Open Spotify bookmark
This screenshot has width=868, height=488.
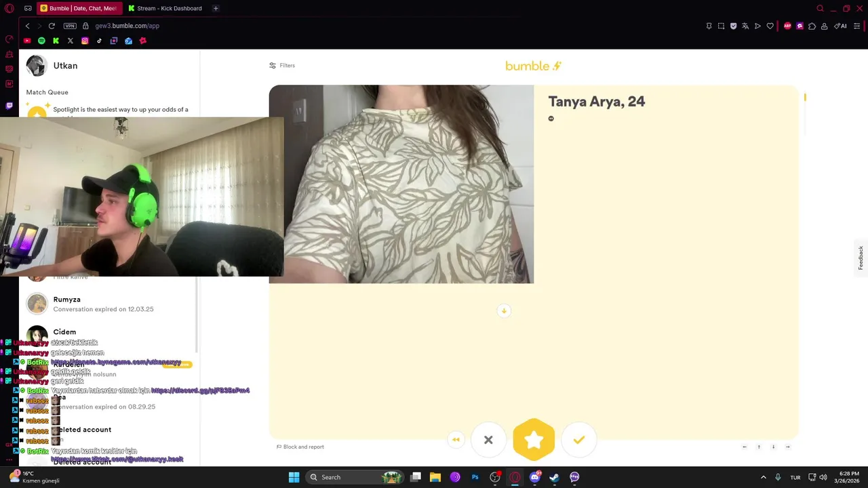coord(41,41)
